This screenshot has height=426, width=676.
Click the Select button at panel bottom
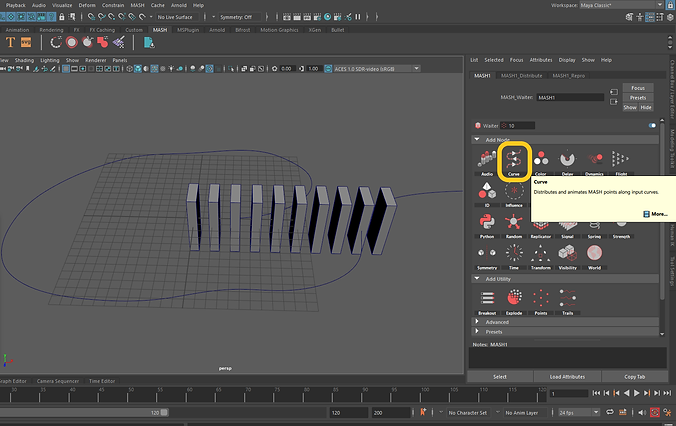coord(500,377)
